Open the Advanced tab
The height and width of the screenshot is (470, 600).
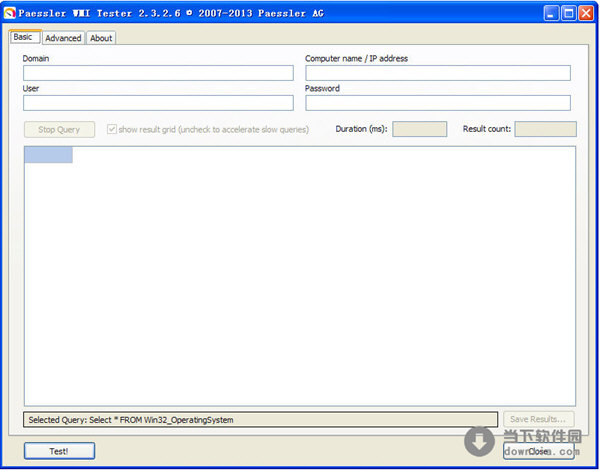point(63,38)
